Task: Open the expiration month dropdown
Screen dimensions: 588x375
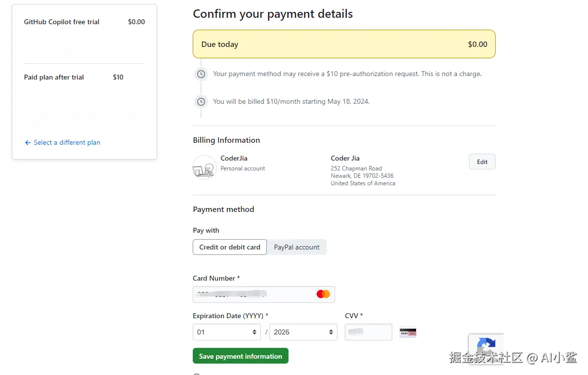Action: point(227,332)
